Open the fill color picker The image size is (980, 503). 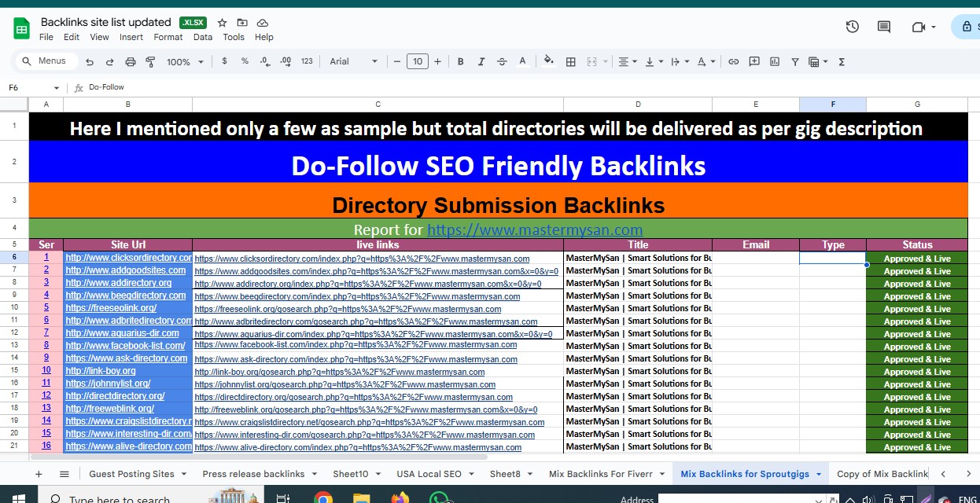(x=548, y=61)
